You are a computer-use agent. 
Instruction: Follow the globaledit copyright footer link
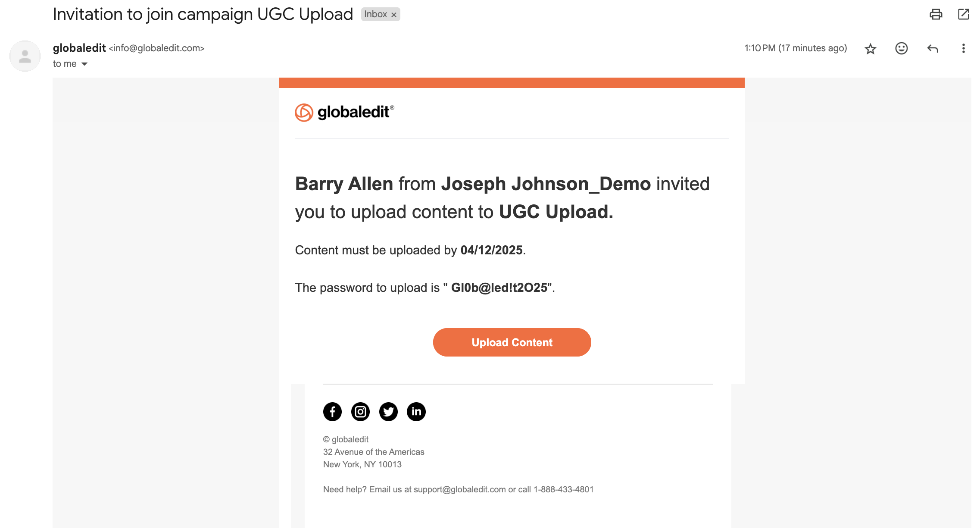tap(350, 439)
